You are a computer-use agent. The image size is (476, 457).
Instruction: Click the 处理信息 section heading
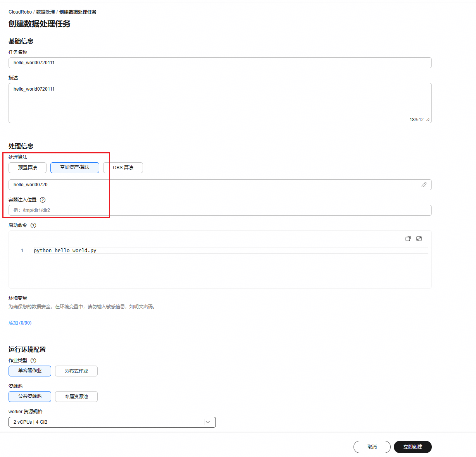pos(21,146)
